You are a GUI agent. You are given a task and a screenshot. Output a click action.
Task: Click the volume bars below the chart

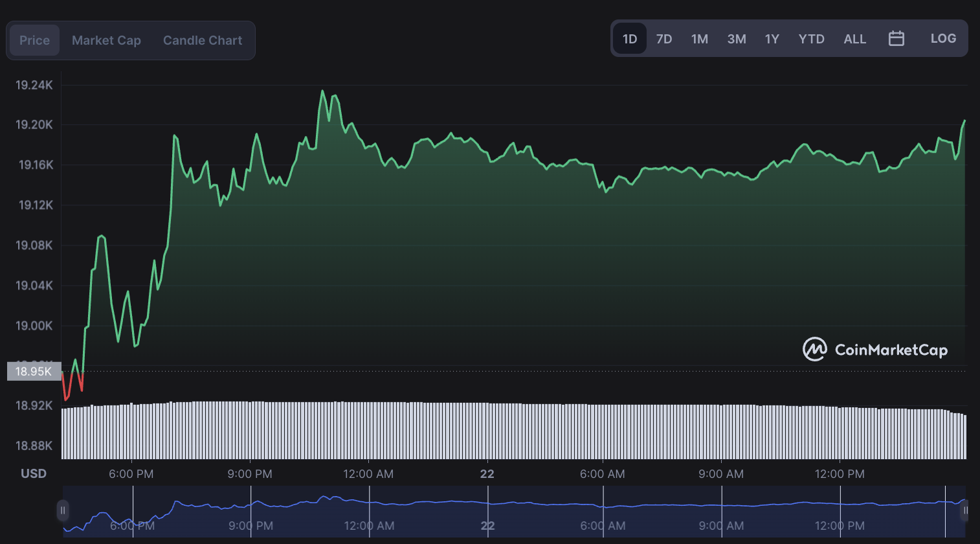tap(514, 431)
